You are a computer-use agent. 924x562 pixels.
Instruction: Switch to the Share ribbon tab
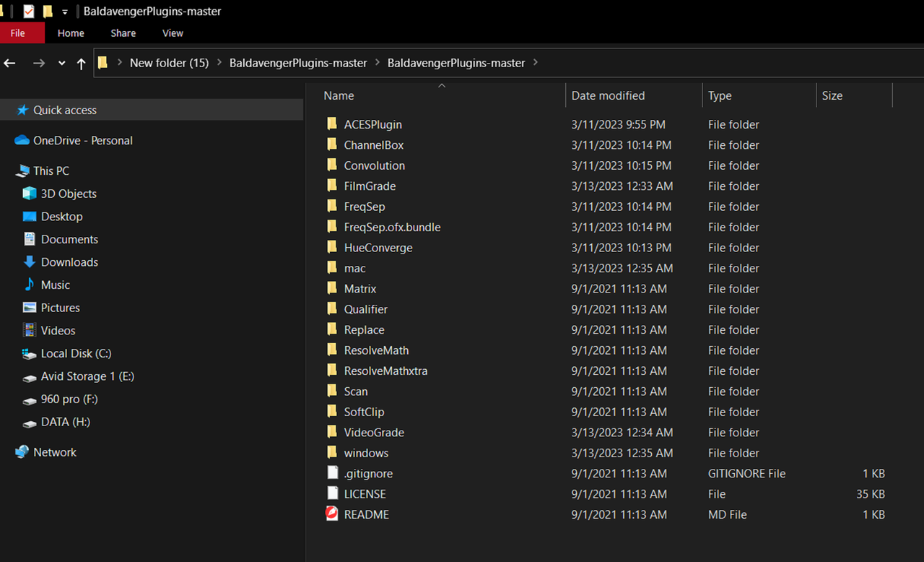[x=123, y=33]
